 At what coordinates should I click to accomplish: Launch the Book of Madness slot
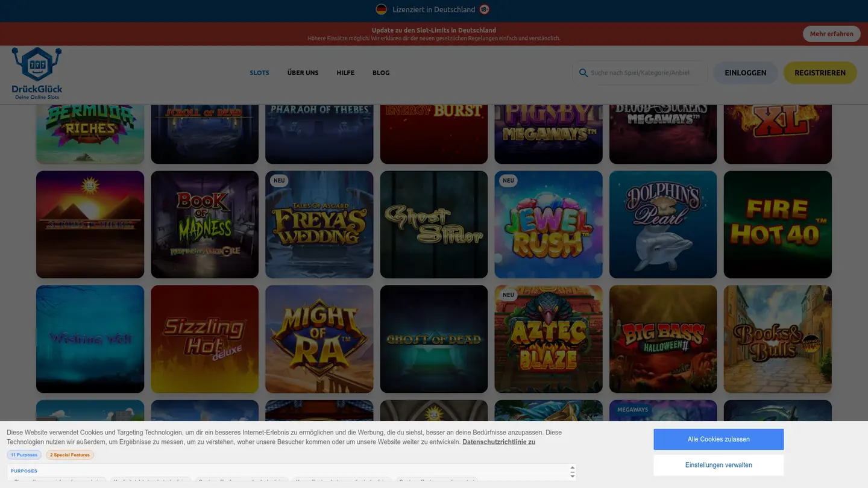204,224
